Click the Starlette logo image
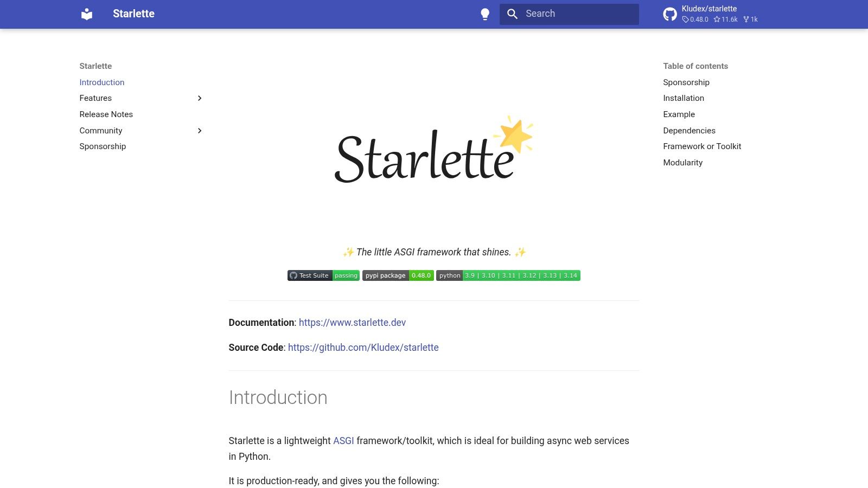The height and width of the screenshot is (488, 868). click(434, 149)
